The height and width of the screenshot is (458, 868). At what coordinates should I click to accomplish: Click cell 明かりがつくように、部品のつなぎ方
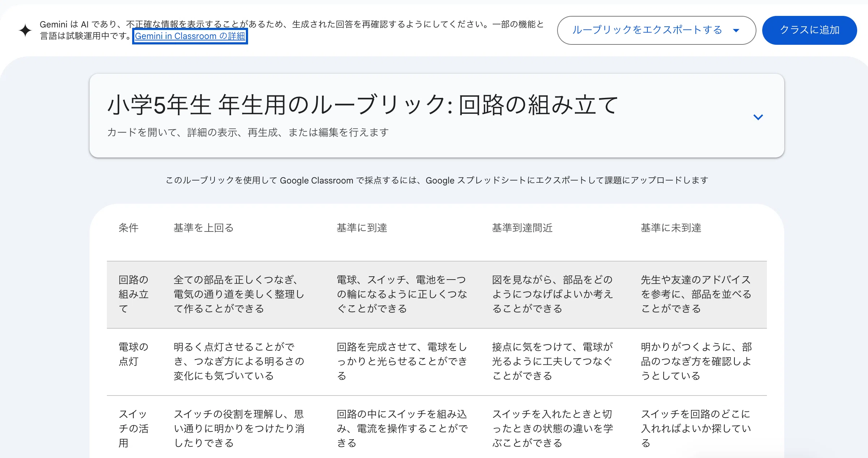click(696, 361)
